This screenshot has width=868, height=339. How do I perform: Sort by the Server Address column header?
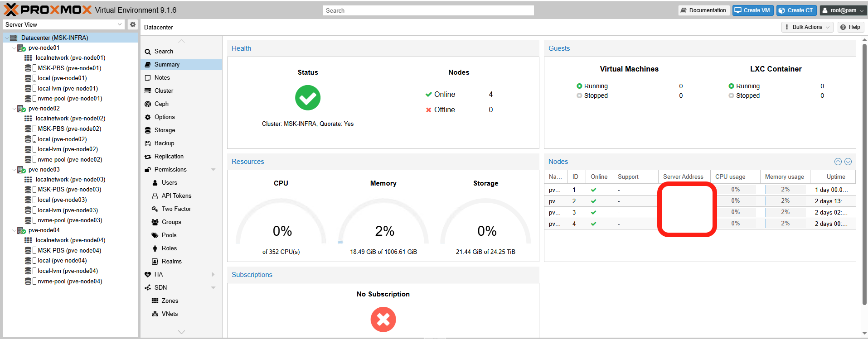[684, 177]
